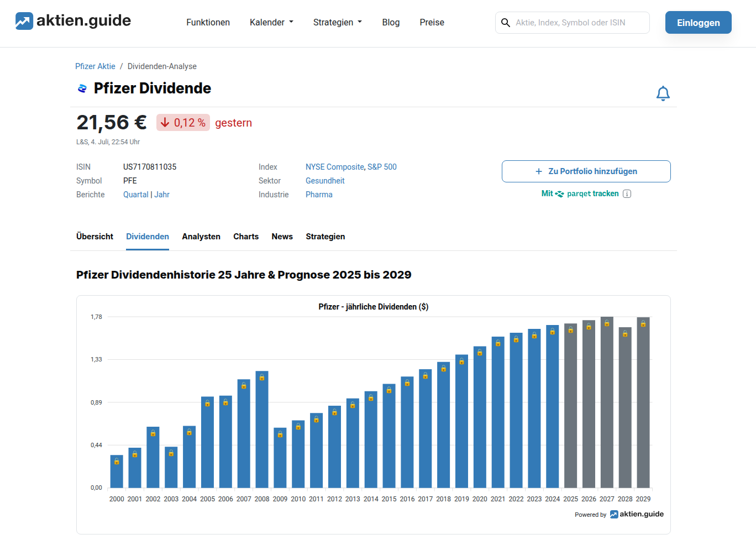Viewport: 756px width, 545px height.
Task: Click the 21,56 € price
Action: click(112, 123)
